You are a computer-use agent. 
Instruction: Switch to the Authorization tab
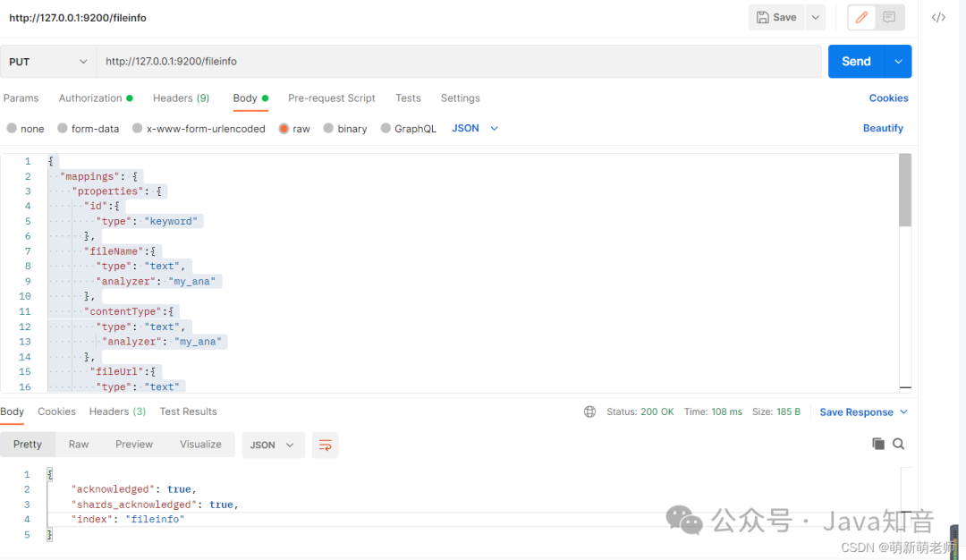coord(96,98)
